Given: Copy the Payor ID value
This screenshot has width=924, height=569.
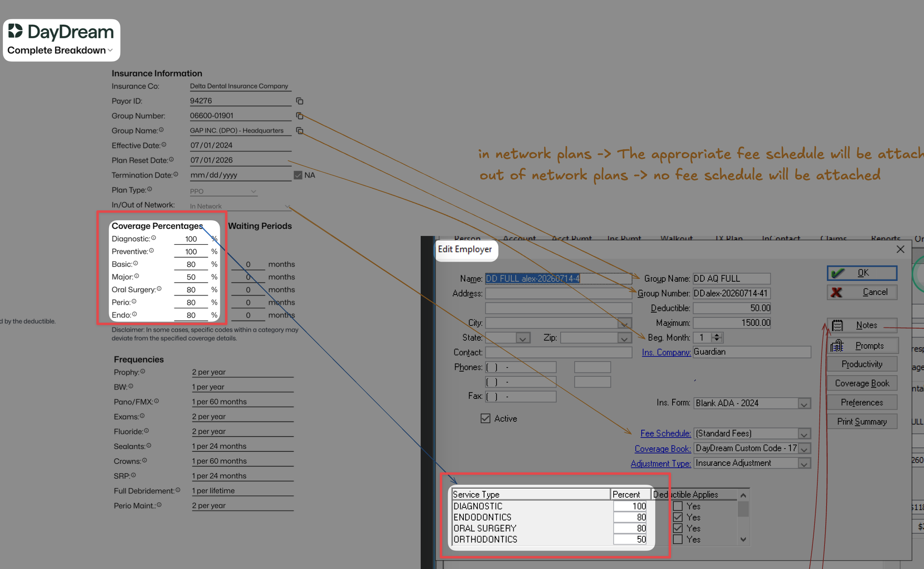Looking at the screenshot, I should point(300,101).
